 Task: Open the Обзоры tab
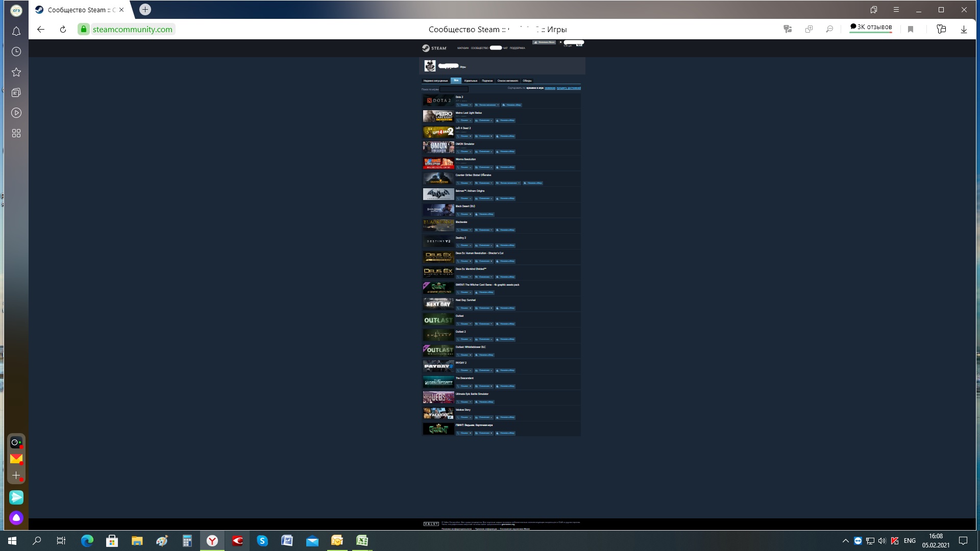point(527,81)
